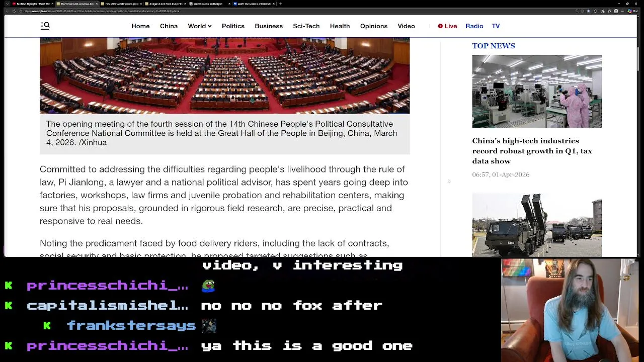Open a new browser tab with plus

point(280,4)
